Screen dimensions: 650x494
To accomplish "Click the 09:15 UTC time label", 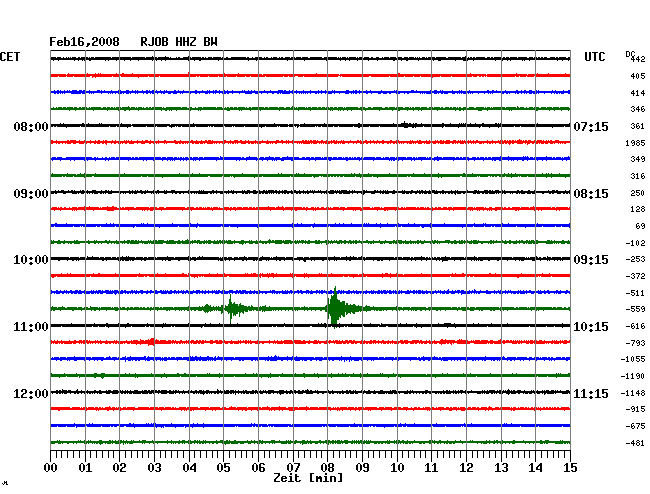I will coord(591,260).
